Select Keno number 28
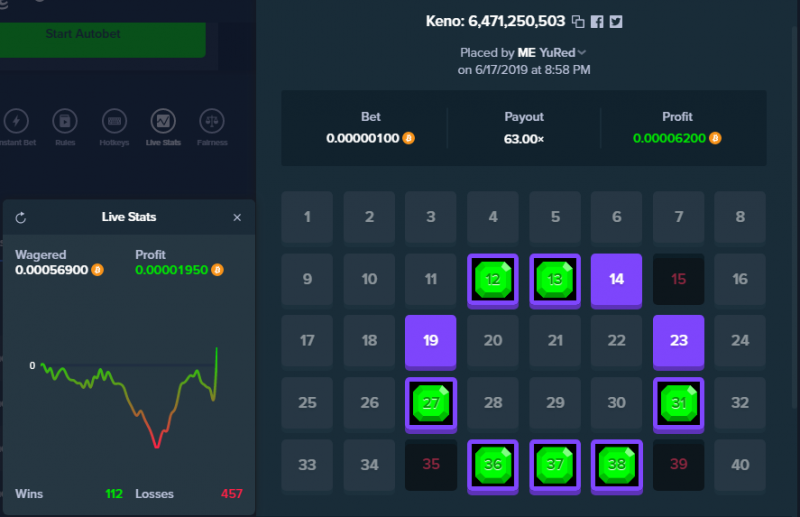800x517 pixels. (493, 403)
